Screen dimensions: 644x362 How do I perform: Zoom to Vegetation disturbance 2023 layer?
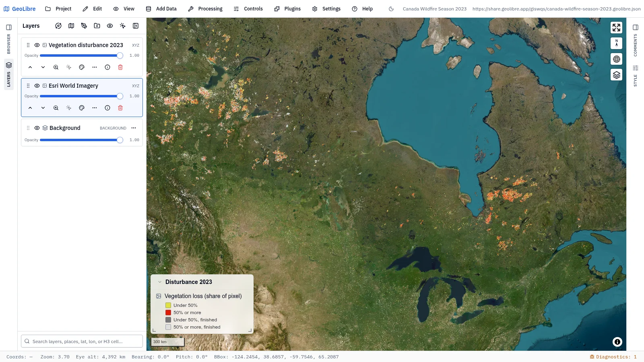(x=56, y=67)
